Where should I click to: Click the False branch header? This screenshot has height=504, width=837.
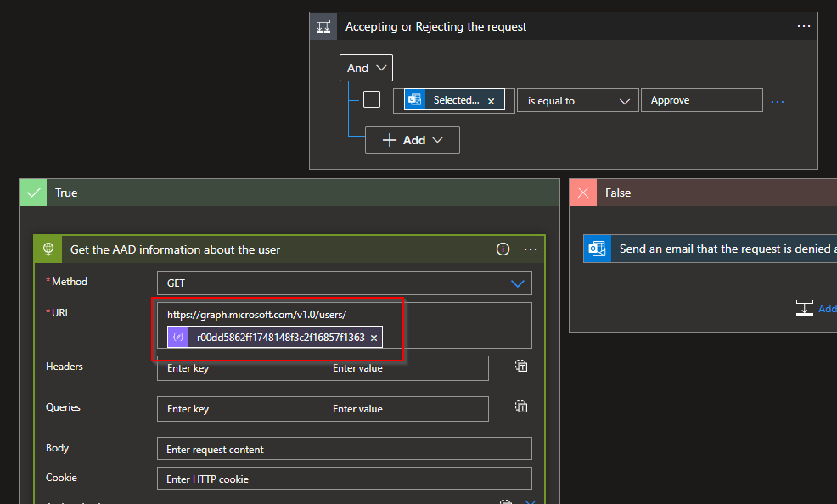click(x=703, y=193)
